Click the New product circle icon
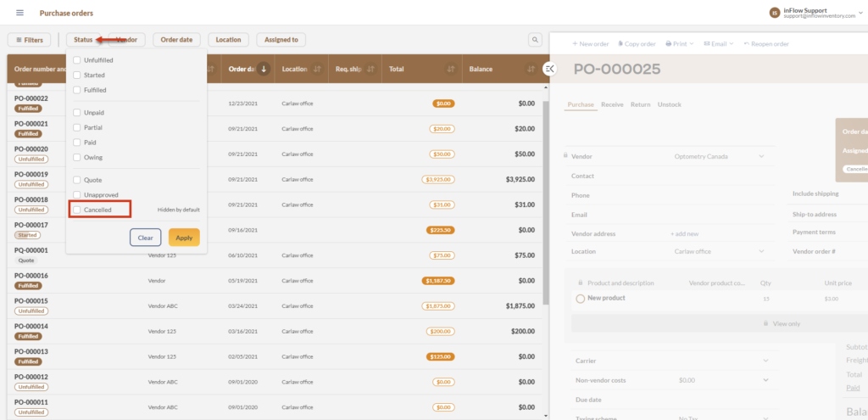The height and width of the screenshot is (420, 868). [580, 299]
